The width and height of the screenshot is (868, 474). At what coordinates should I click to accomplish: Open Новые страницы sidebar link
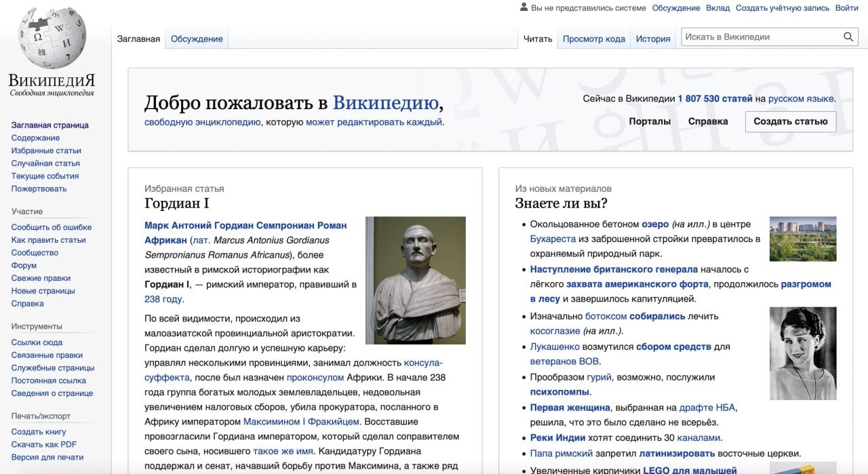43,291
